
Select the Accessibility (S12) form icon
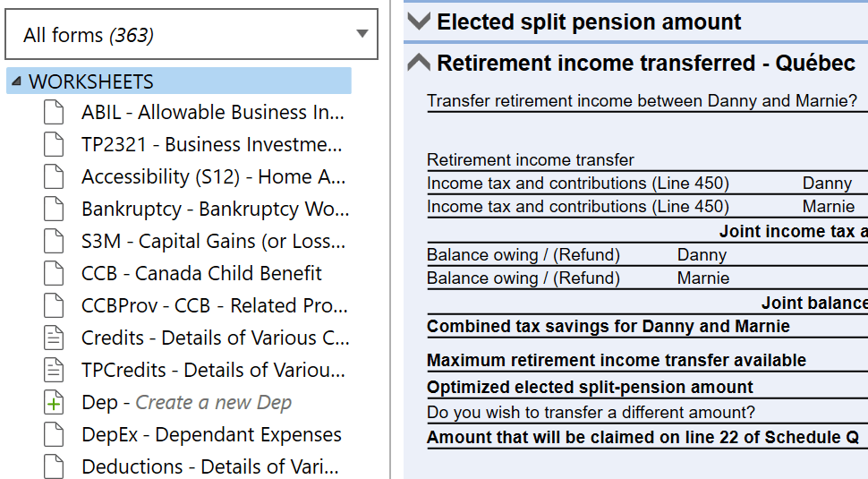pos(54,176)
